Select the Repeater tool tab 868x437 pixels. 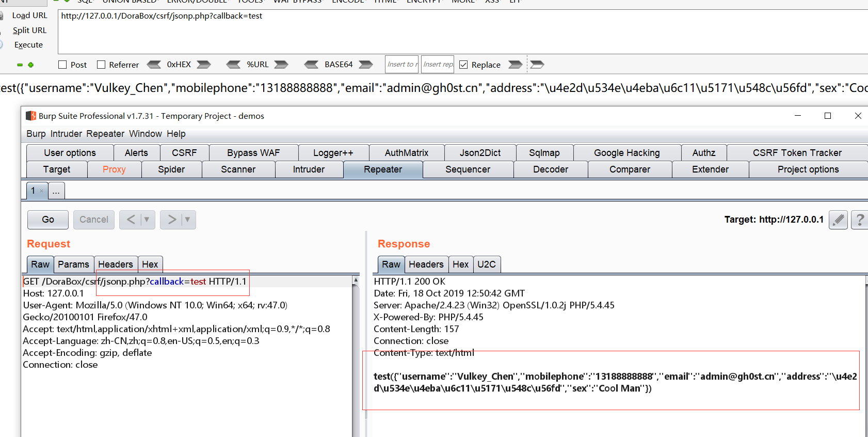click(x=383, y=169)
